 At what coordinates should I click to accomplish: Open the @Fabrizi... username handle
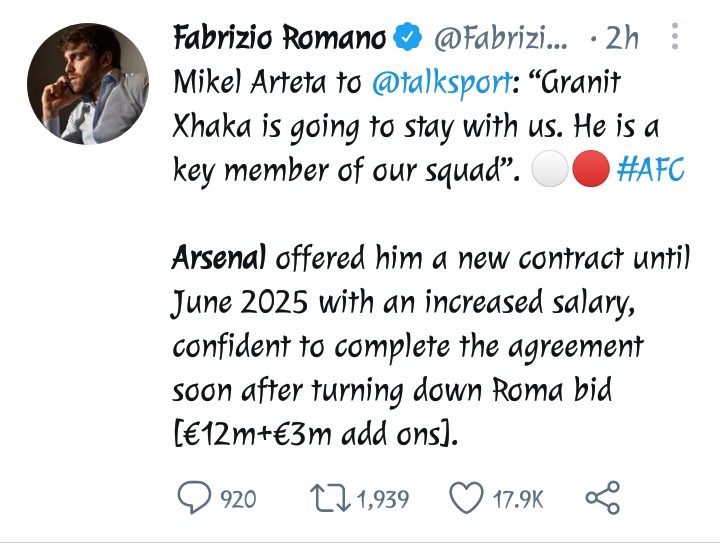501,38
